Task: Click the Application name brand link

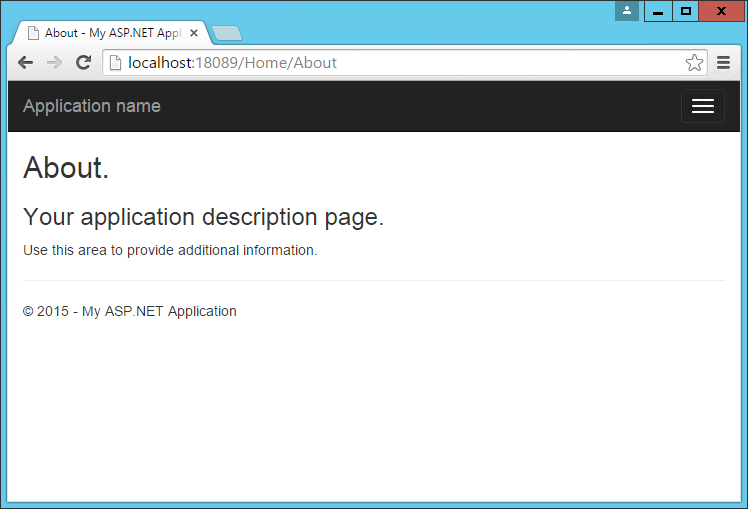Action: tap(92, 106)
